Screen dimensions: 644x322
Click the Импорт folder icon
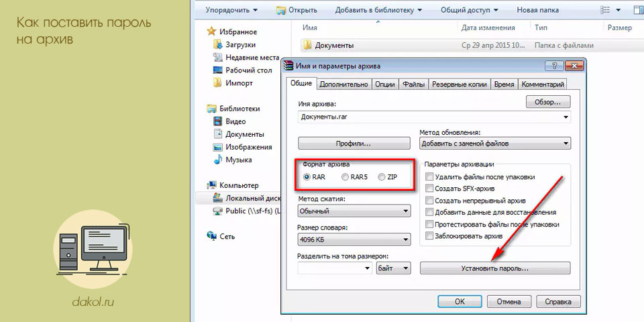[x=217, y=83]
